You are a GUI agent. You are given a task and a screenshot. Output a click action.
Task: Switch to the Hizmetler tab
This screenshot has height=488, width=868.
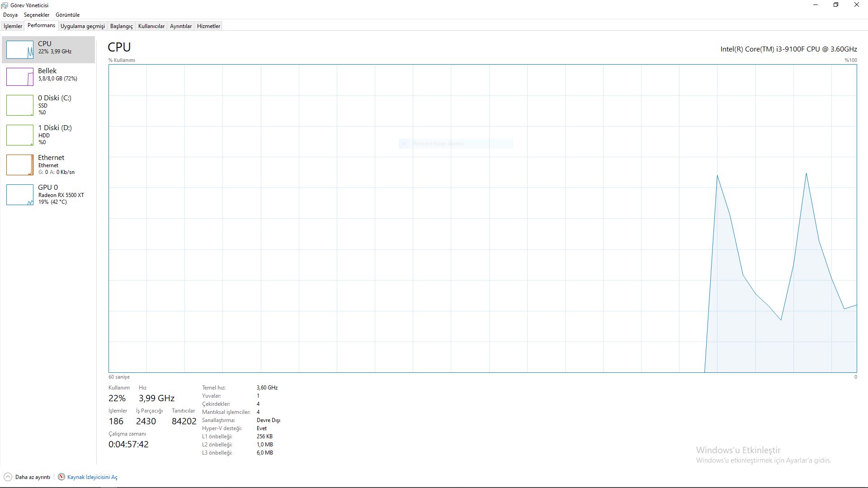click(x=208, y=26)
